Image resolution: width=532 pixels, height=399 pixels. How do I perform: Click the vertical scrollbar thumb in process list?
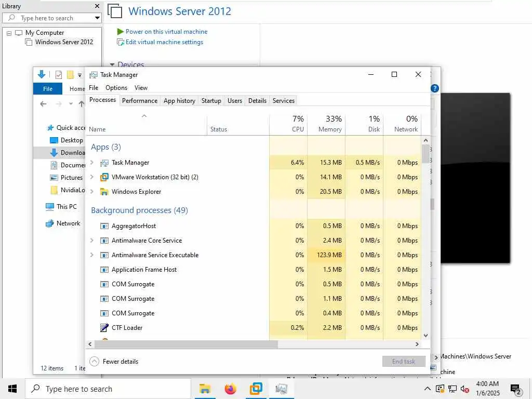[x=426, y=154]
